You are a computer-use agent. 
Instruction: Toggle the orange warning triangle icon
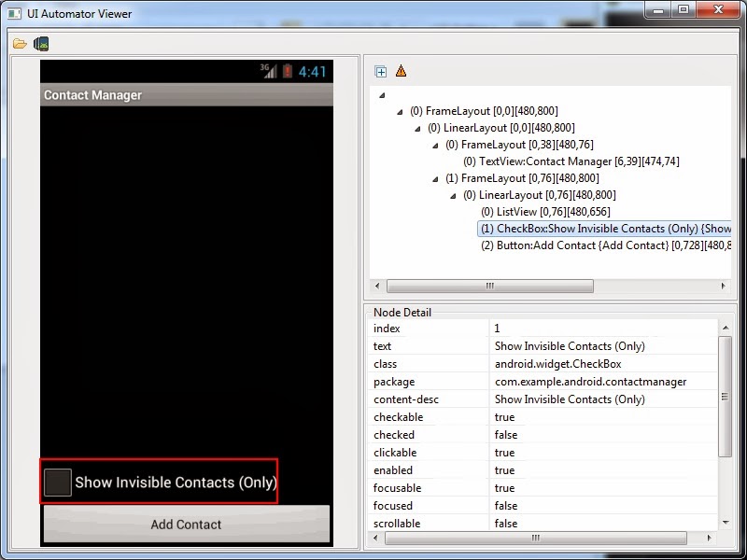(402, 71)
